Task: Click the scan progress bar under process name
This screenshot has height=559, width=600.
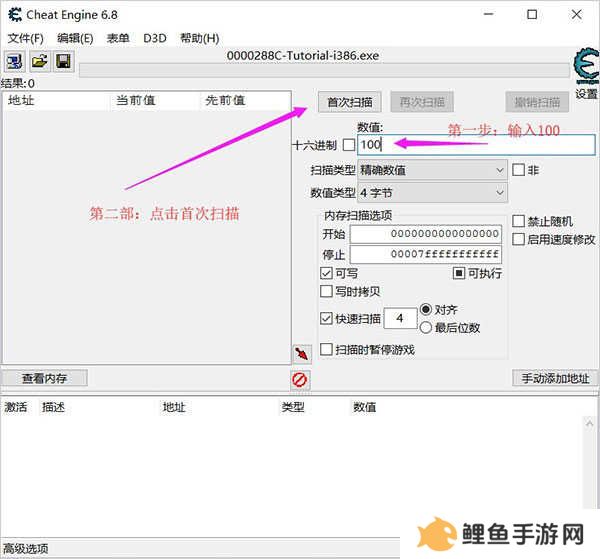Action: pyautogui.click(x=324, y=70)
